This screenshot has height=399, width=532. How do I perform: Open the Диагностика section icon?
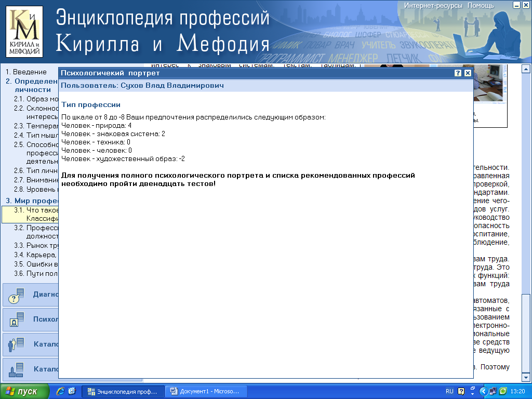tap(16, 295)
